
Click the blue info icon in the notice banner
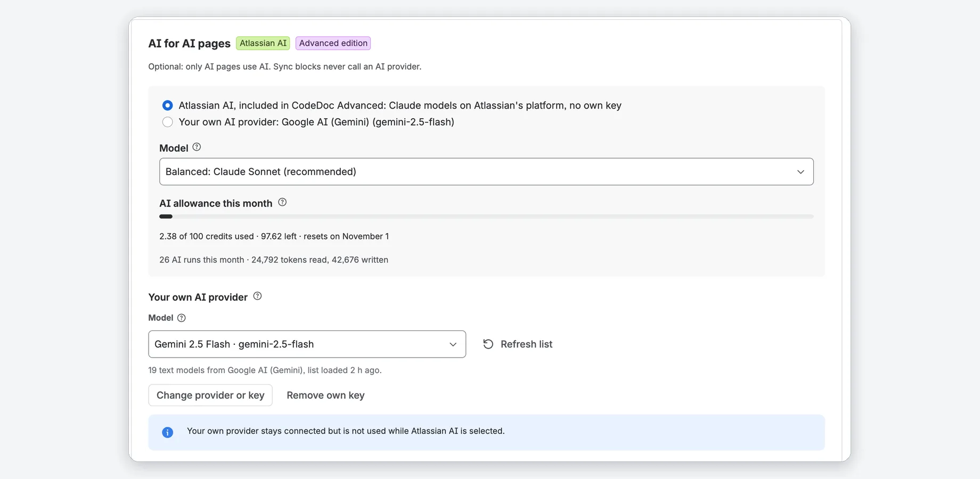point(167,432)
